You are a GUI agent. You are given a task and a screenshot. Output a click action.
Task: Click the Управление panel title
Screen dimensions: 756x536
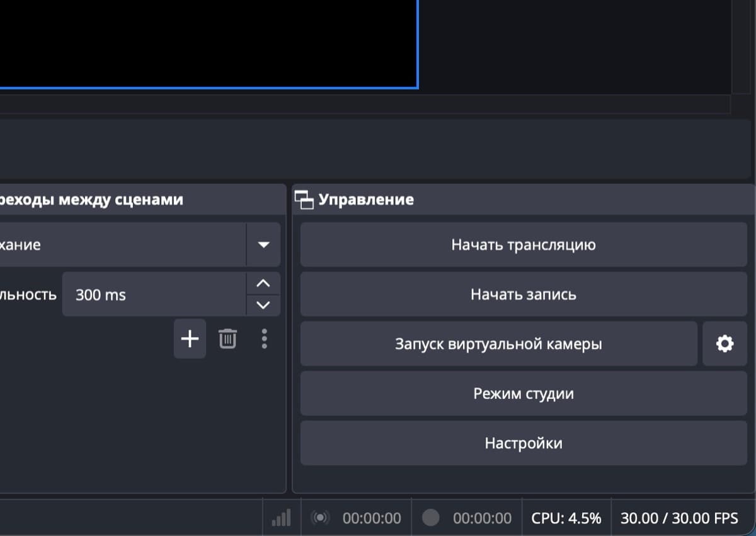(x=366, y=200)
